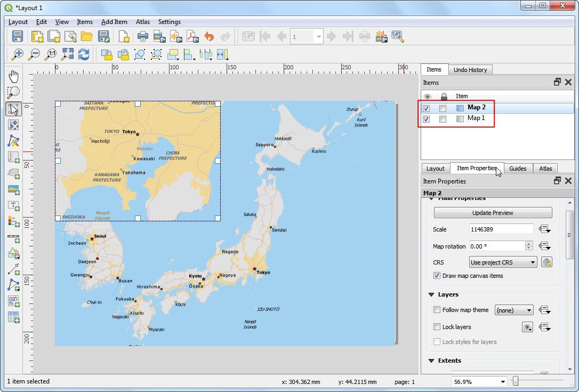Image resolution: width=579 pixels, height=392 pixels.
Task: Select the Pan Layout hand tool
Action: pos(14,76)
